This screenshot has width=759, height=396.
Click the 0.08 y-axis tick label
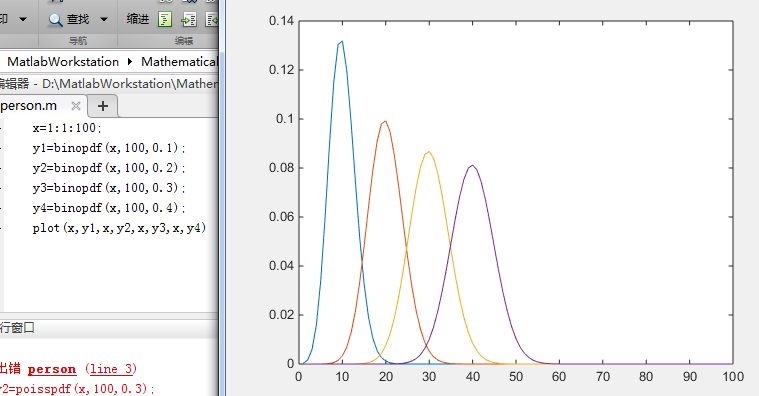click(x=281, y=168)
